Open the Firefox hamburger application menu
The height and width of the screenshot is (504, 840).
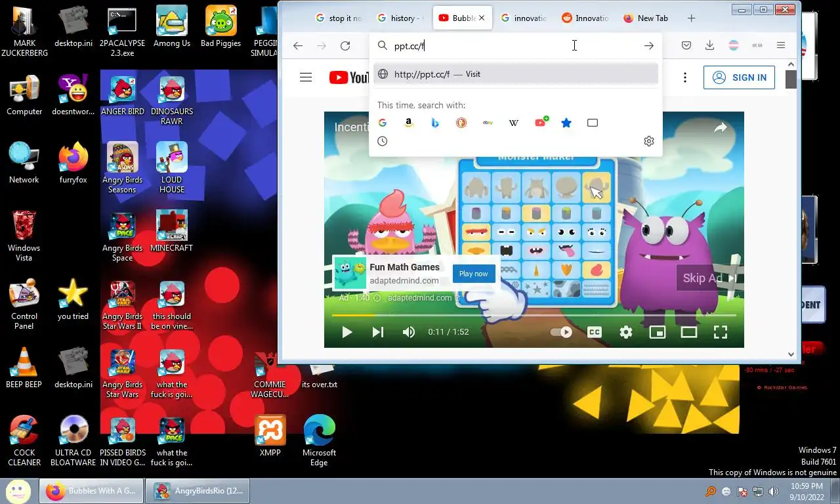[780, 45]
